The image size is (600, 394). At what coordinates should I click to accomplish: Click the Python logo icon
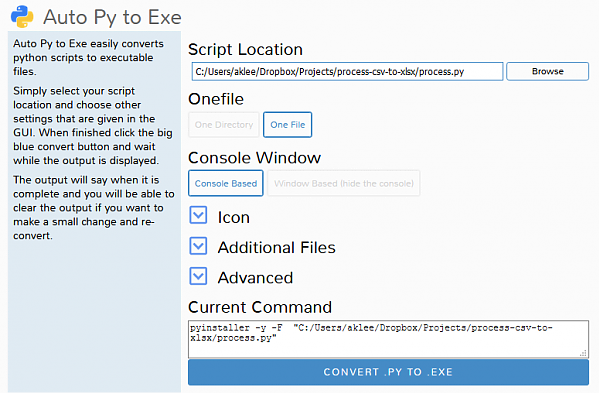[22, 17]
